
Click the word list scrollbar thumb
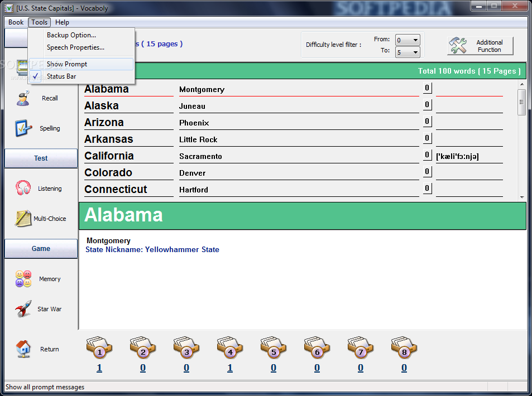(x=522, y=102)
